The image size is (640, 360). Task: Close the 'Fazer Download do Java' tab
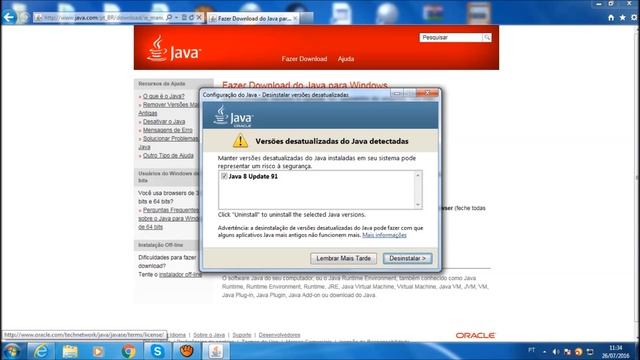[296, 18]
